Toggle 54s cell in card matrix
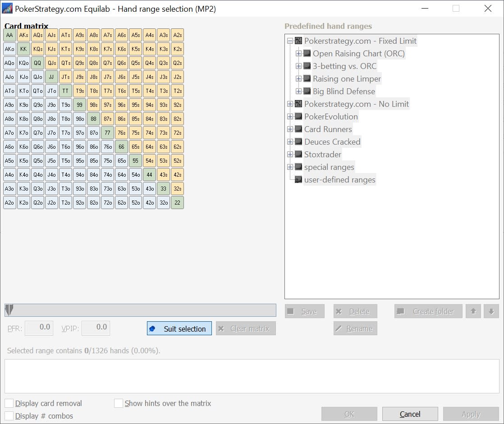This screenshot has width=504, height=424. click(x=150, y=160)
